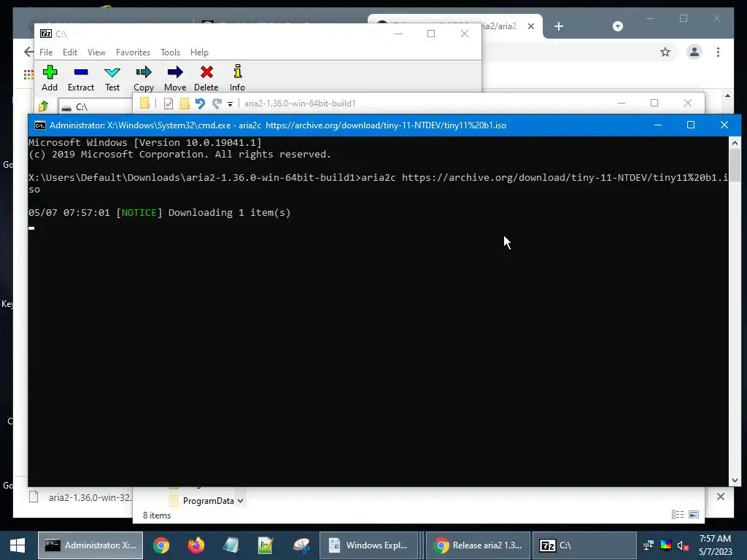Open the Edit menu in 7-Zip
The height and width of the screenshot is (560, 747).
tap(70, 52)
